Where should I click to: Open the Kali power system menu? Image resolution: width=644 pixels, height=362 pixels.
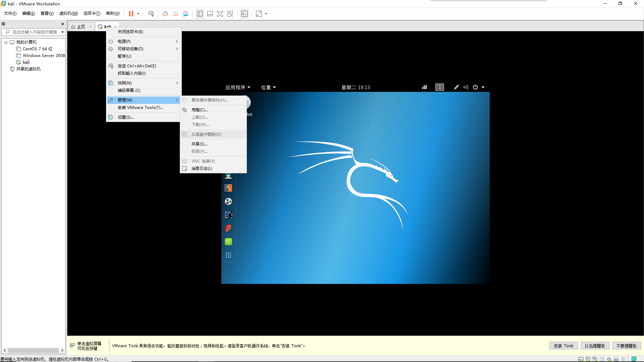click(x=479, y=87)
